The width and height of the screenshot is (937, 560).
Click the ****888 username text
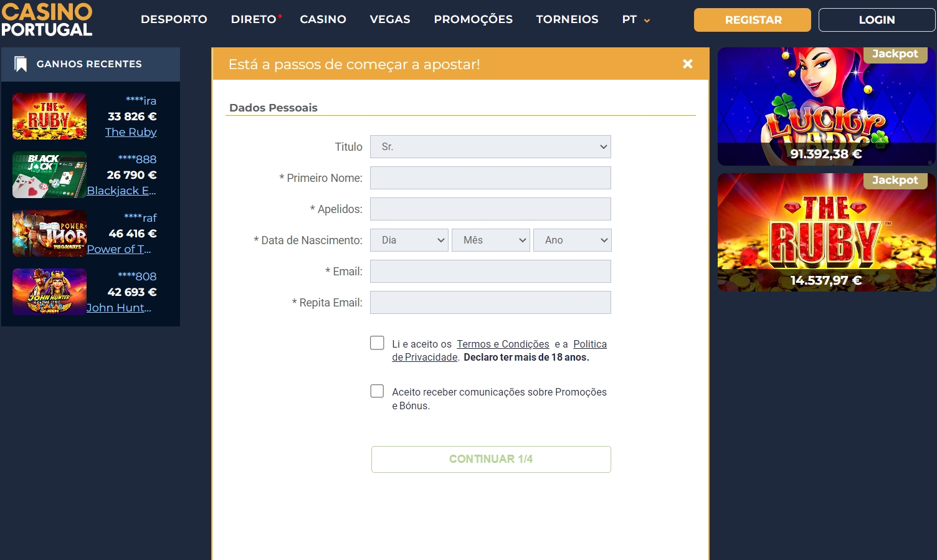coord(138,159)
